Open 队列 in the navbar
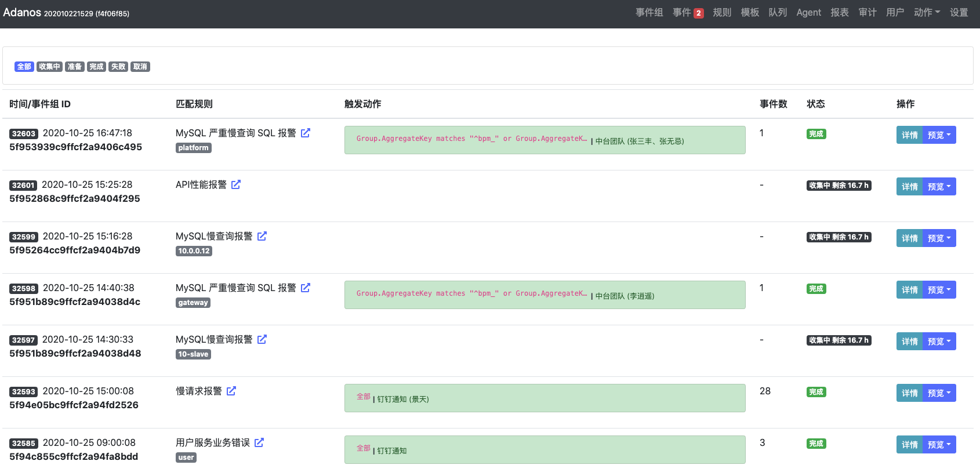Viewport: 980px width, 472px height. 778,13
